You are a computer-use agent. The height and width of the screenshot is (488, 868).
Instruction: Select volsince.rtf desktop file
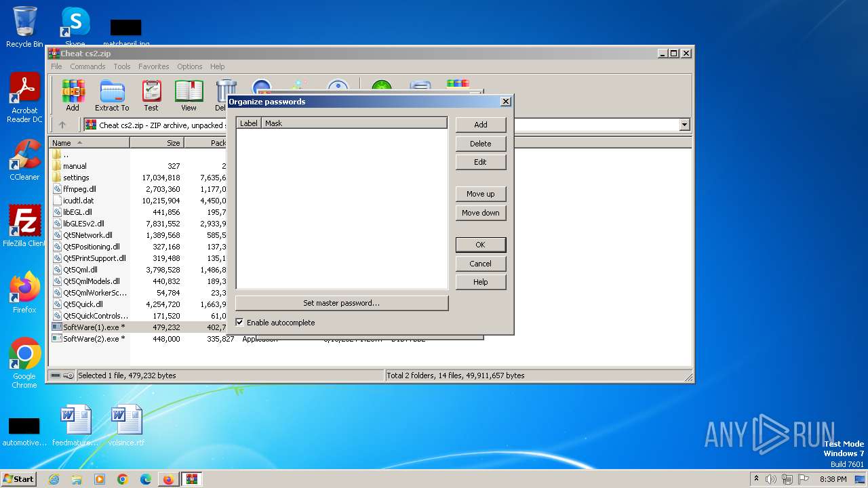pos(126,425)
